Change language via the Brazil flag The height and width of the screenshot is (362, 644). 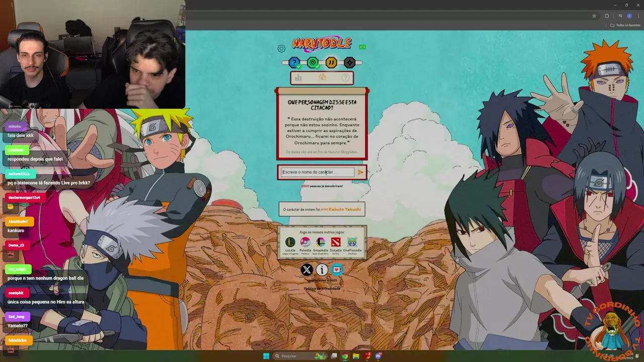[362, 47]
